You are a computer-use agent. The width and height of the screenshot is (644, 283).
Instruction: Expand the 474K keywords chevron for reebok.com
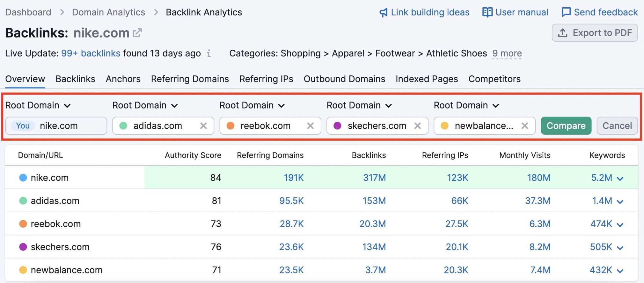pyautogui.click(x=620, y=225)
